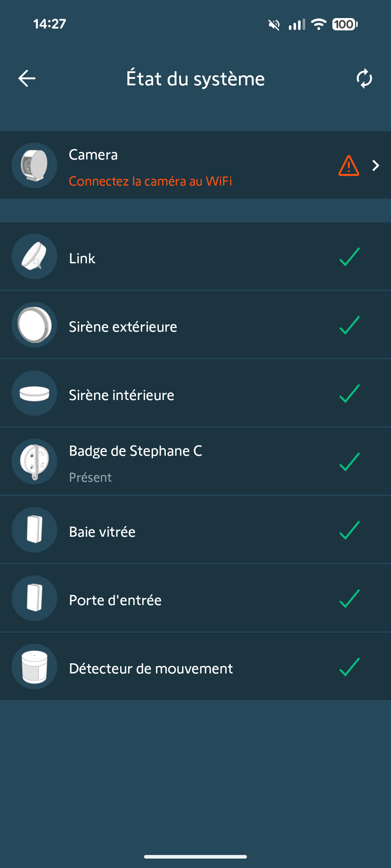Select the Porte d'entrée sensor

[195, 598]
